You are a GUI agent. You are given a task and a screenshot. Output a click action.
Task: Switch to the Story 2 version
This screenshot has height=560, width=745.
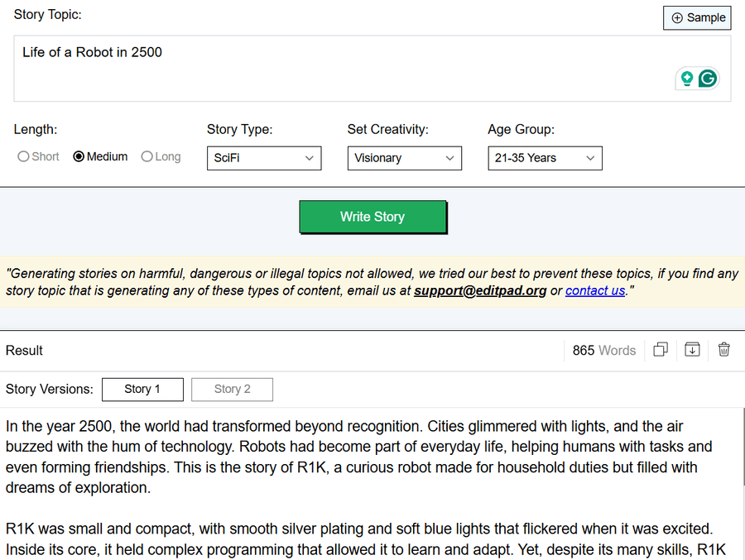pos(233,390)
